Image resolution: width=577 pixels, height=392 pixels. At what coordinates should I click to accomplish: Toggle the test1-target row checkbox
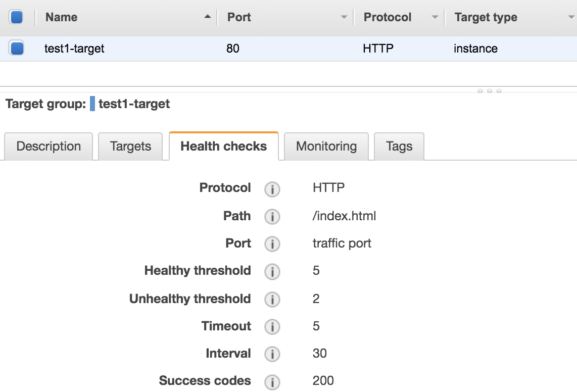click(x=17, y=48)
